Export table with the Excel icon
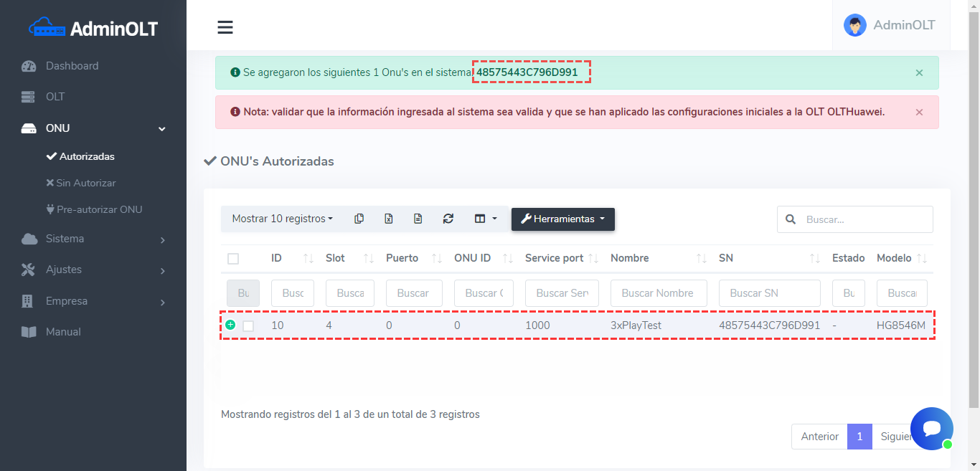The width and height of the screenshot is (980, 471). point(388,219)
